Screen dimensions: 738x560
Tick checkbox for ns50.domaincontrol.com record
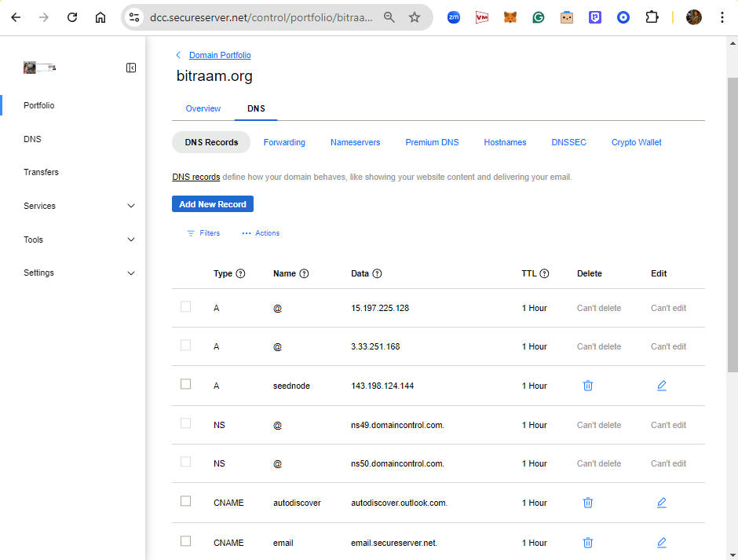click(186, 462)
